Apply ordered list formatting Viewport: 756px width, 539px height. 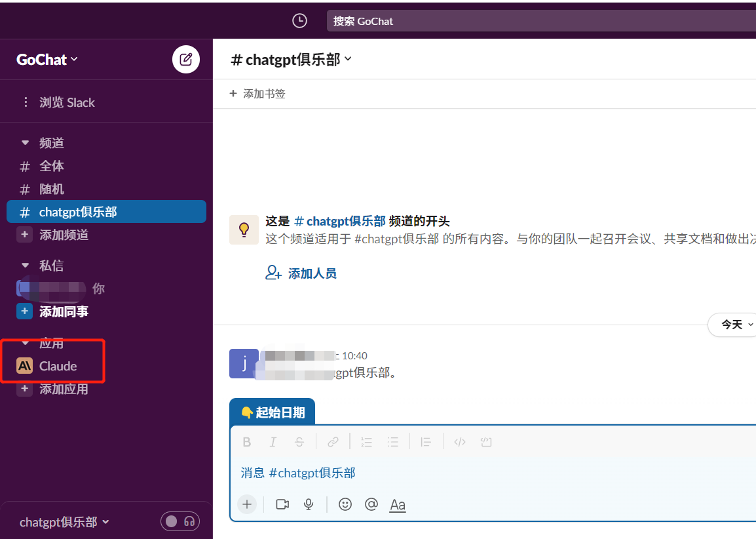click(x=366, y=442)
